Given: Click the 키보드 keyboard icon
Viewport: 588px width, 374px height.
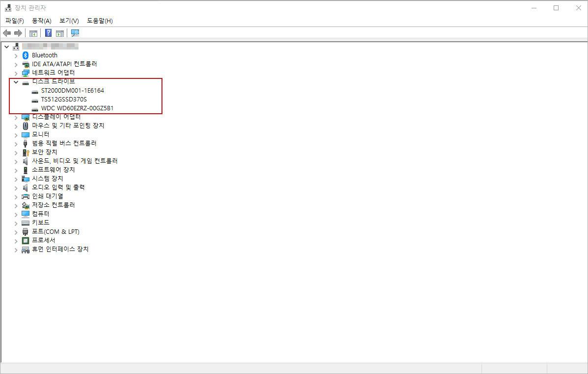Looking at the screenshot, I should click(26, 223).
